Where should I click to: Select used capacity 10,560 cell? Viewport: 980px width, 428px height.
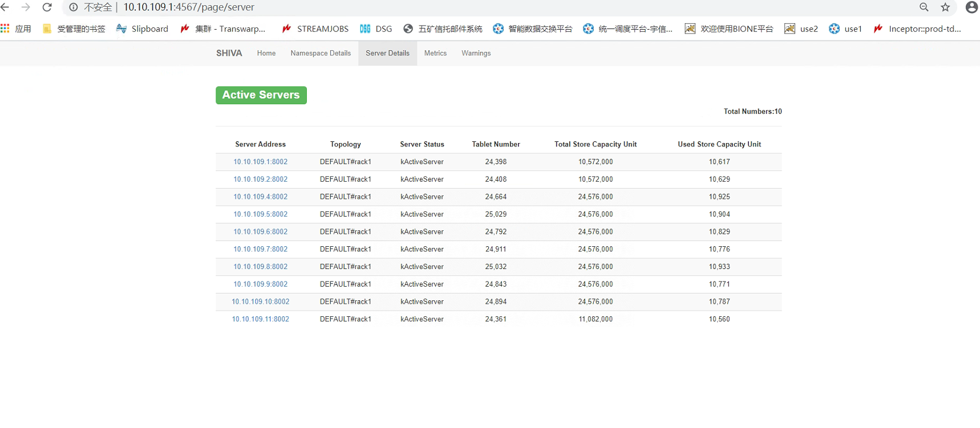[x=719, y=319]
